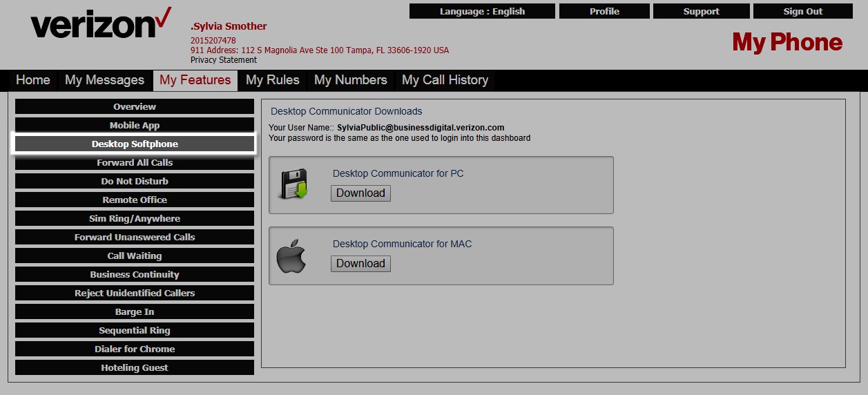The image size is (868, 395).
Task: Click the phone number 2015207478
Action: [213, 41]
